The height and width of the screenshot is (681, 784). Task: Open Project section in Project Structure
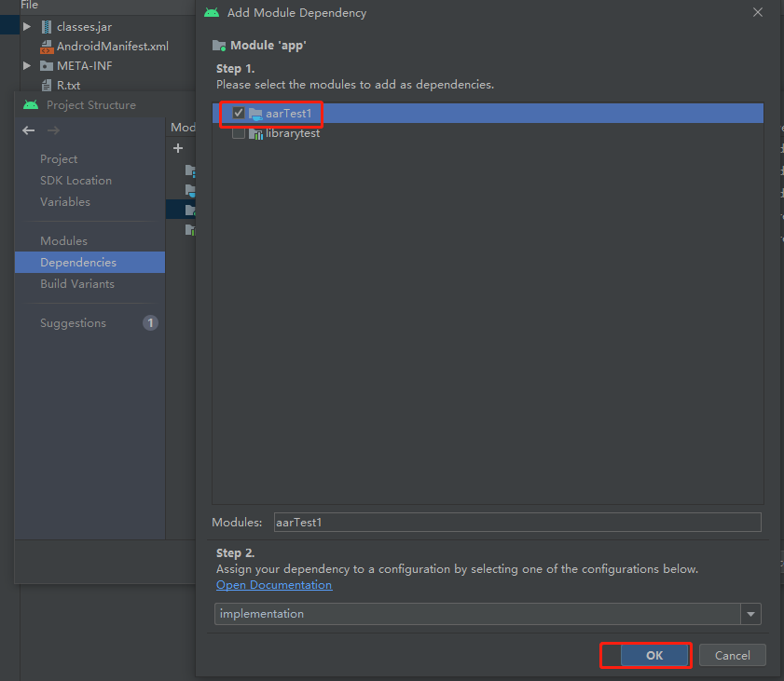coord(59,159)
